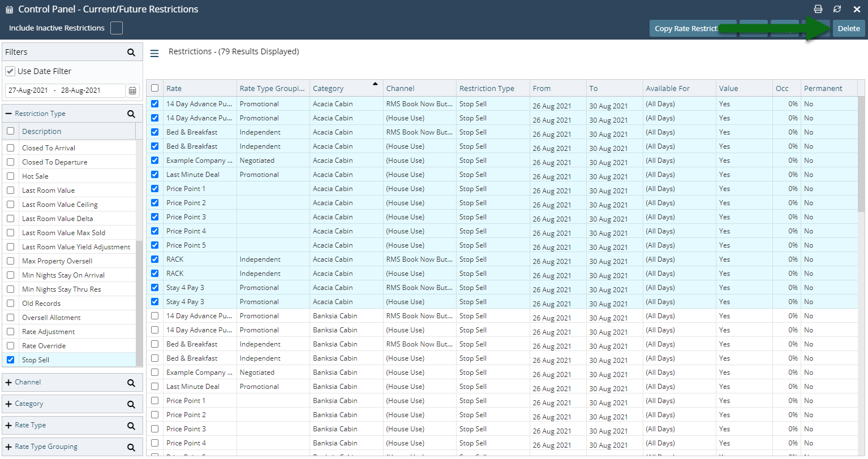Sort by the Available For column header
The width and height of the screenshot is (868, 459).
tap(679, 88)
